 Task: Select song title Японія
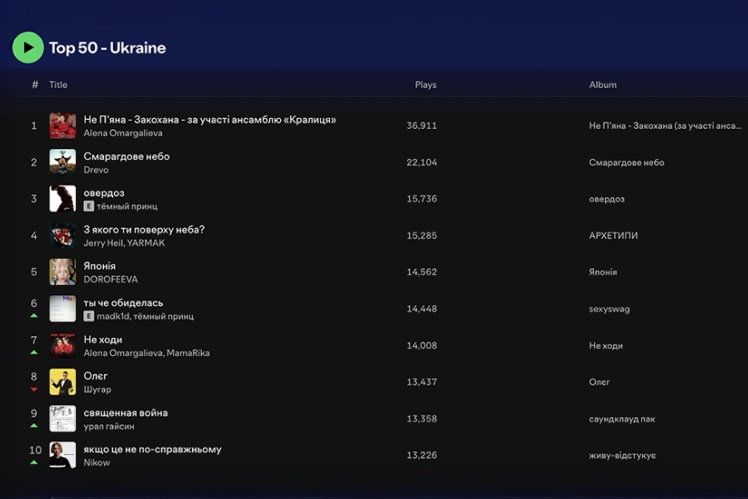[99, 266]
